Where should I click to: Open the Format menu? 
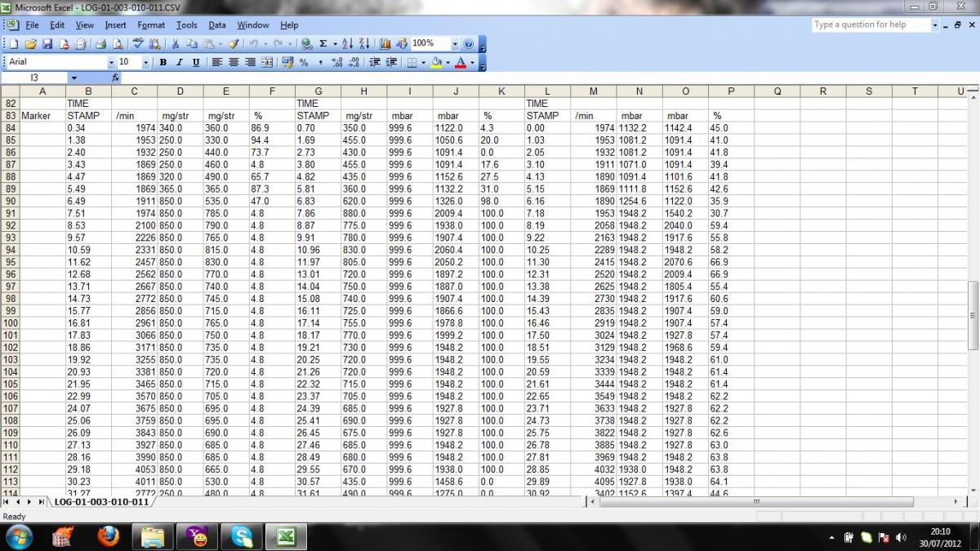[151, 25]
